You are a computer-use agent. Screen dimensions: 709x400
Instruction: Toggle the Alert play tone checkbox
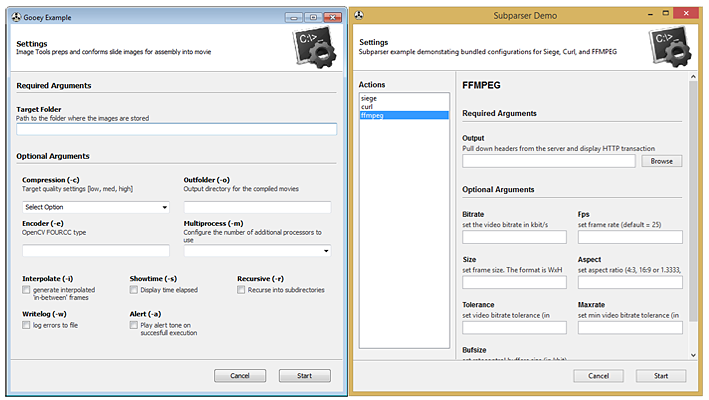133,325
